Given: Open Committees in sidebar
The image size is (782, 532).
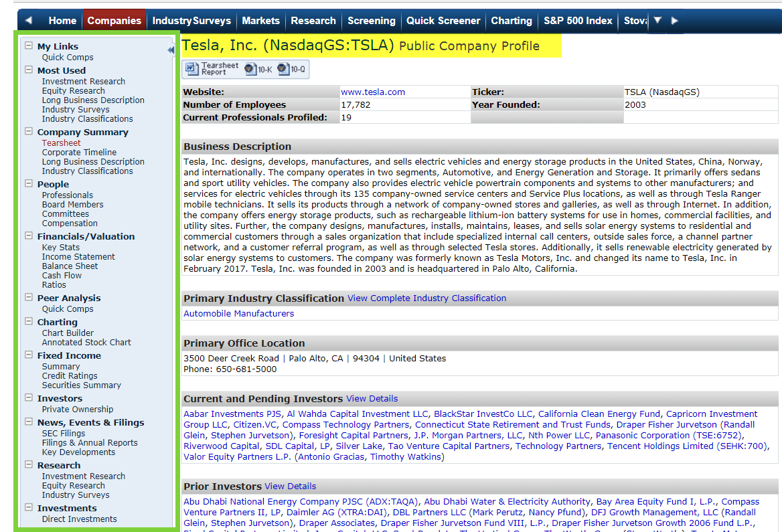Looking at the screenshot, I should [66, 214].
